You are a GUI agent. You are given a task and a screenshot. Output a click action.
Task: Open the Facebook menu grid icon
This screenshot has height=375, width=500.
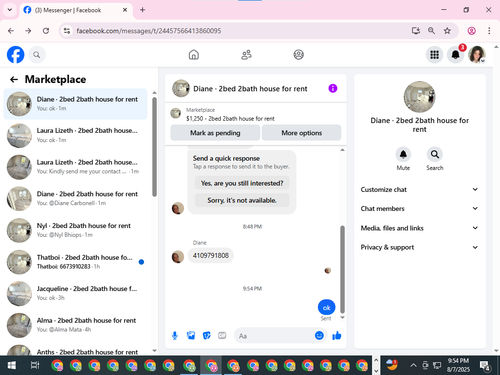click(434, 55)
